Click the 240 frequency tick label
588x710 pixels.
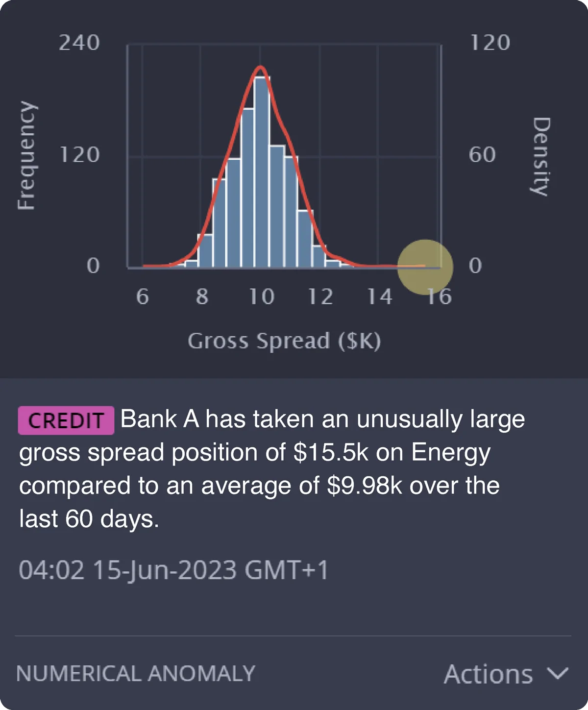79,43
